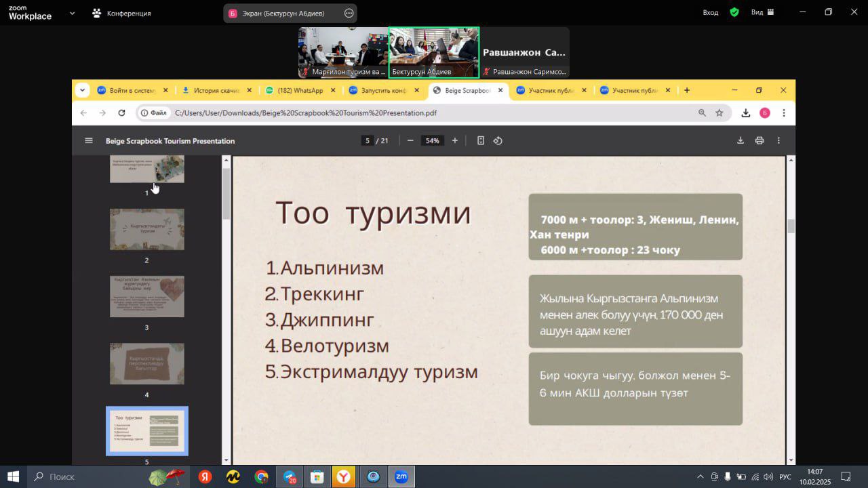Click the Экран (Бектурсун Абдиев) share label
Image resolution: width=868 pixels, height=488 pixels.
click(x=283, y=13)
